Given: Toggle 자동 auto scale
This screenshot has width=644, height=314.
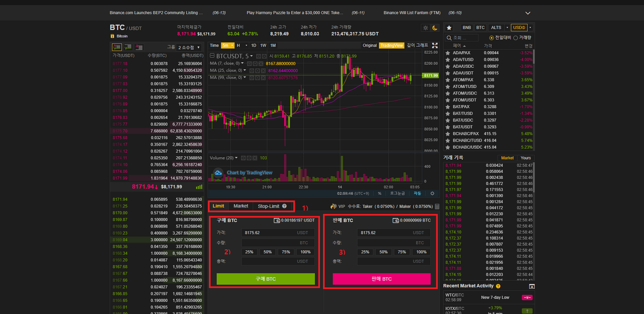Looking at the screenshot, I should pos(417,193).
